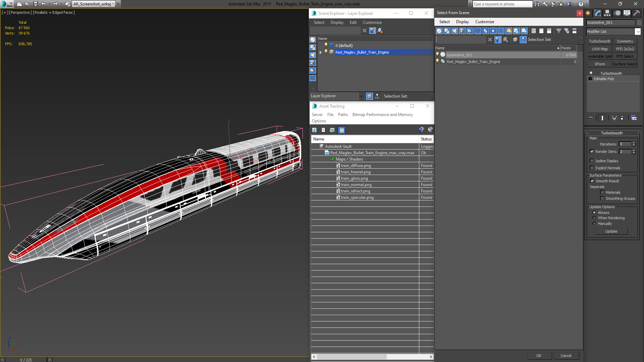The image size is (644, 362).
Task: Add UVW Map modifier button
Action: (600, 49)
